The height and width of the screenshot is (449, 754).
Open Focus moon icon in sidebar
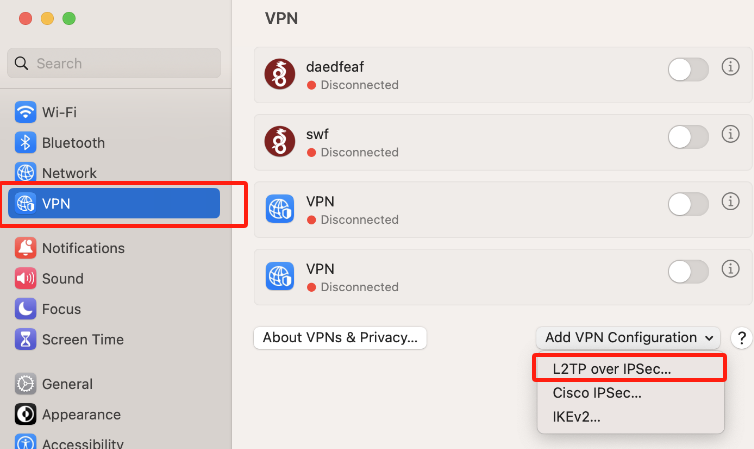[x=25, y=309]
